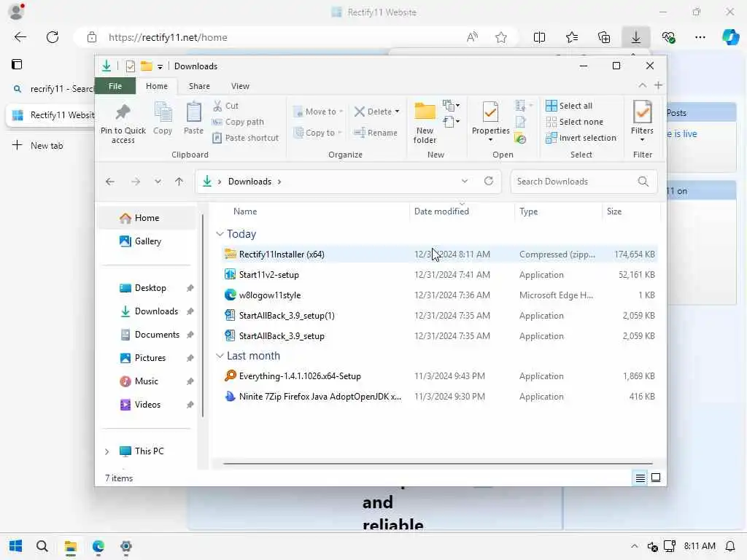Select w8logow11style file
This screenshot has width=747, height=560.
(x=440, y=295)
